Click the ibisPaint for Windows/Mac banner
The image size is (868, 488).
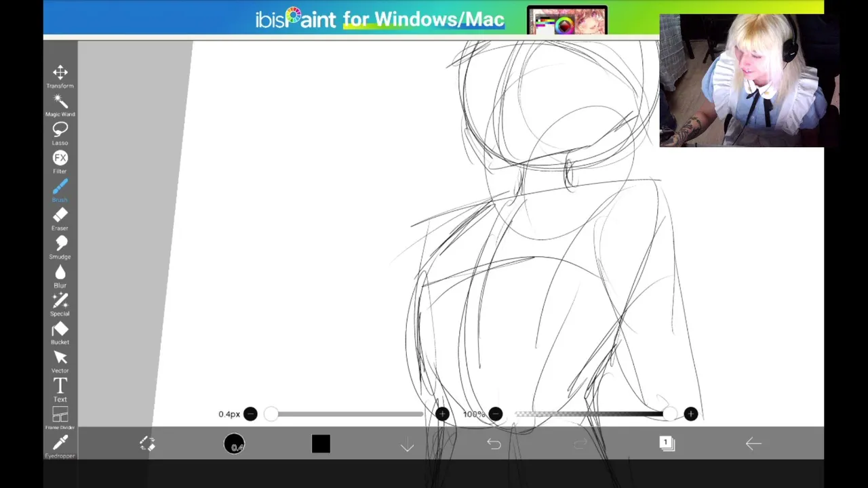433,18
